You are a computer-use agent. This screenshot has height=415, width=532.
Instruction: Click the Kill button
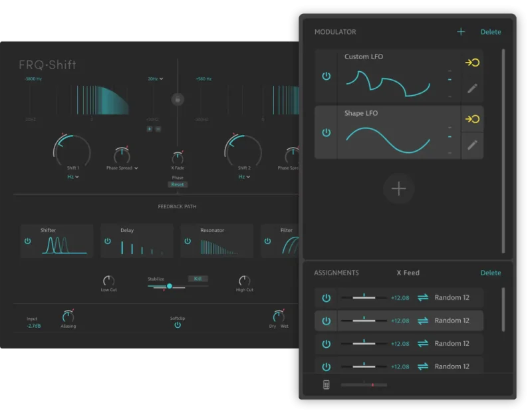(198, 279)
